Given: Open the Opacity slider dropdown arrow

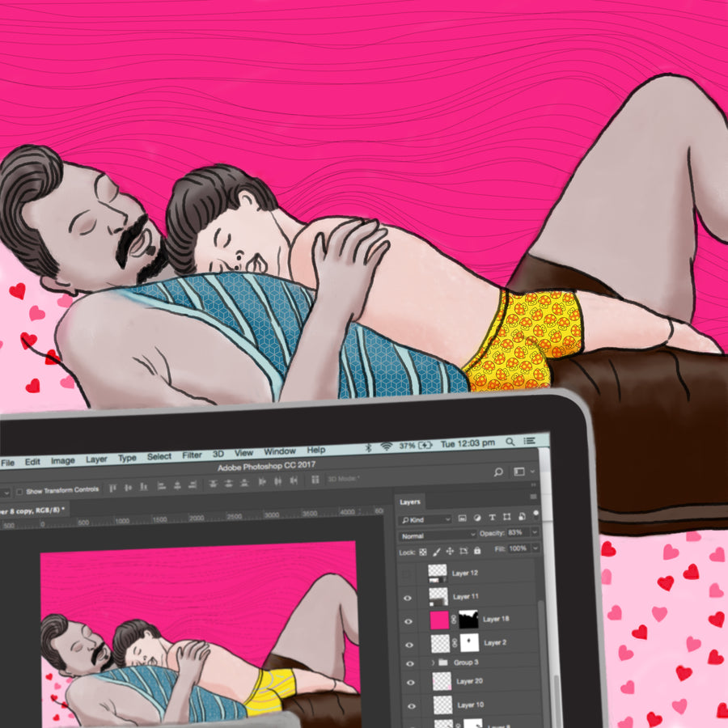Looking at the screenshot, I should pos(535,533).
